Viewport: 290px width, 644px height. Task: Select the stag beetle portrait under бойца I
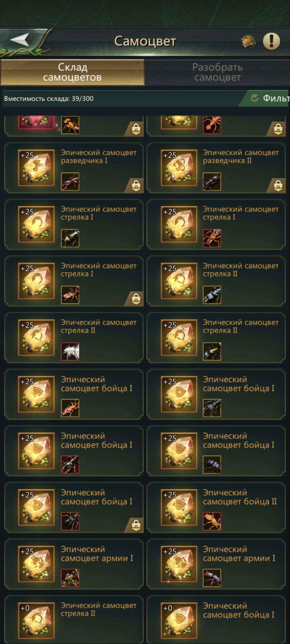pyautogui.click(x=70, y=521)
